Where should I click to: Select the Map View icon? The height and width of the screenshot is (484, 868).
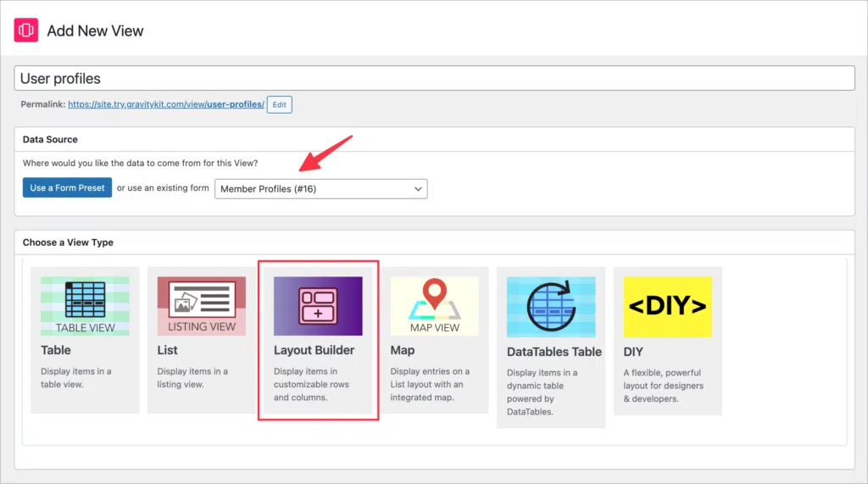(x=435, y=306)
